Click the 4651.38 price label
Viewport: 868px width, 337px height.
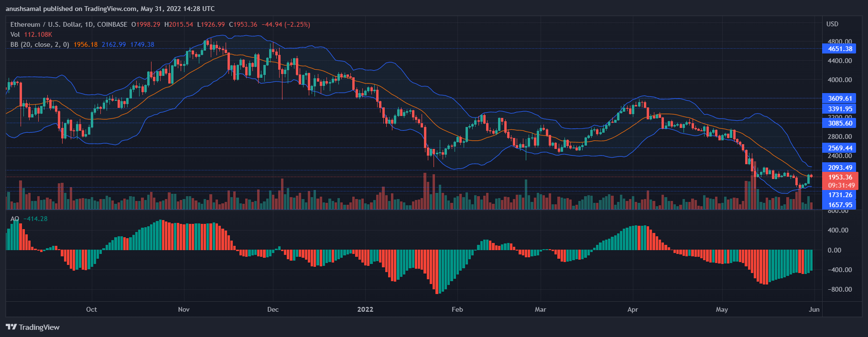pyautogui.click(x=840, y=49)
